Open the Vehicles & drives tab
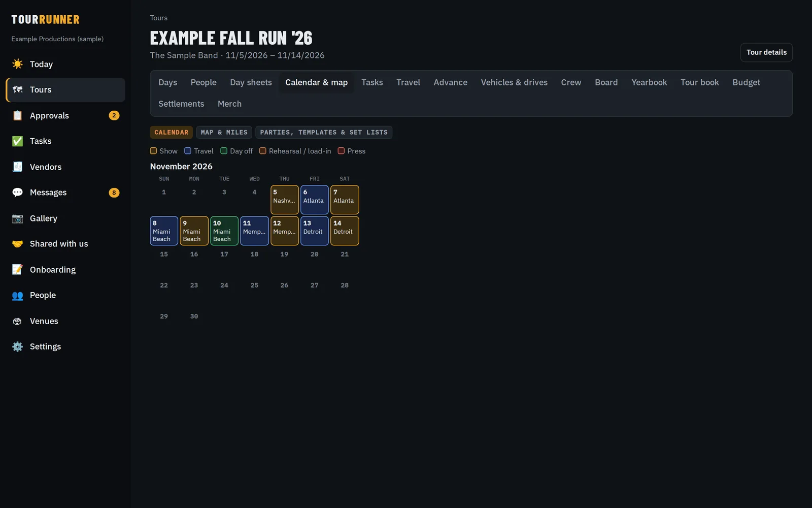This screenshot has width=812, height=508. point(514,82)
